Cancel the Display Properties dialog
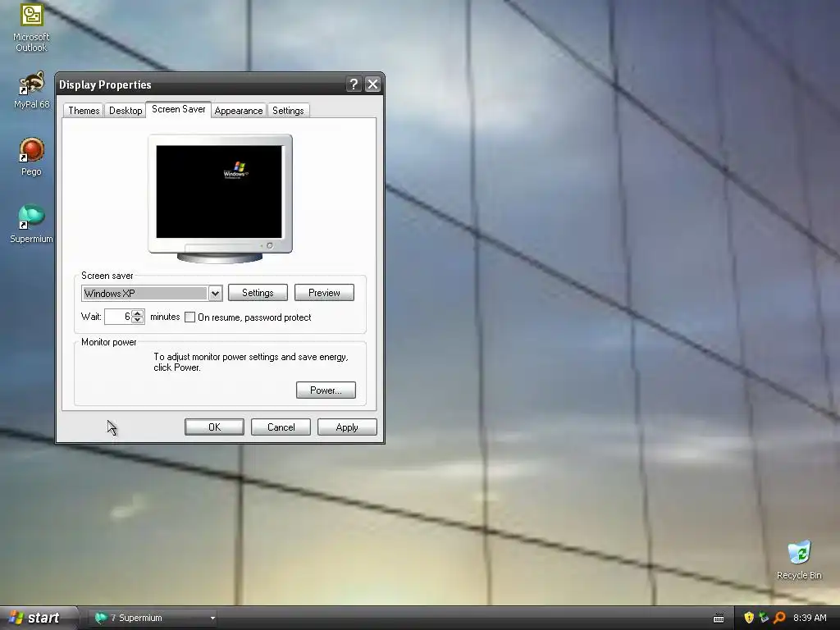This screenshot has width=840, height=630. [x=281, y=427]
